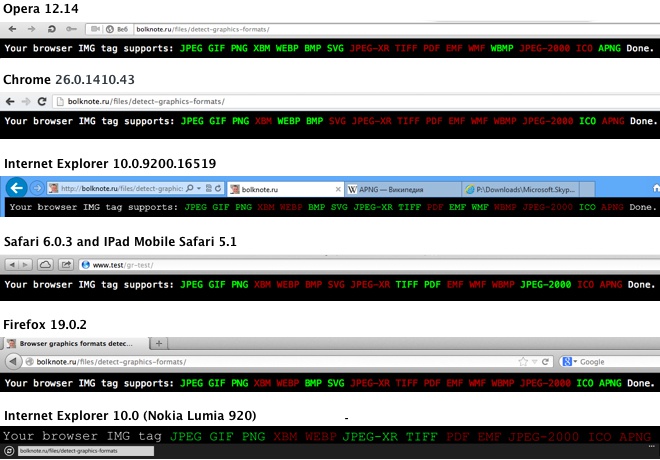Switch to the P:\Downloads\Microsoft.Skyp tab
Viewport: 660px width, 460px height.
[x=521, y=189]
